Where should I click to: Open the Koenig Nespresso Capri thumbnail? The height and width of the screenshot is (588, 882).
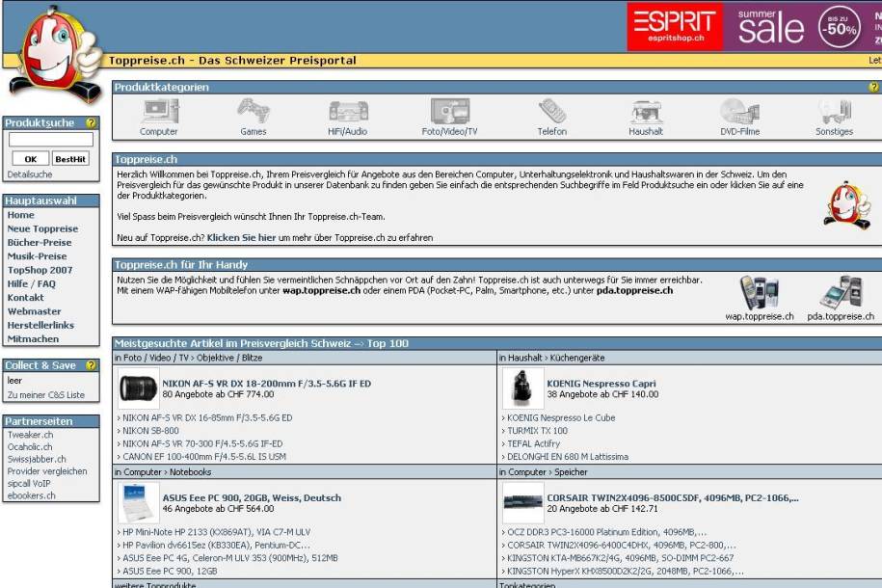[x=522, y=388]
